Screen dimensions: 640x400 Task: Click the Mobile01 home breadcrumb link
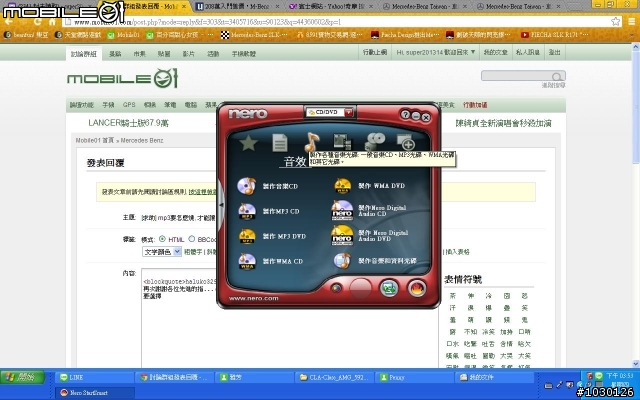point(94,140)
